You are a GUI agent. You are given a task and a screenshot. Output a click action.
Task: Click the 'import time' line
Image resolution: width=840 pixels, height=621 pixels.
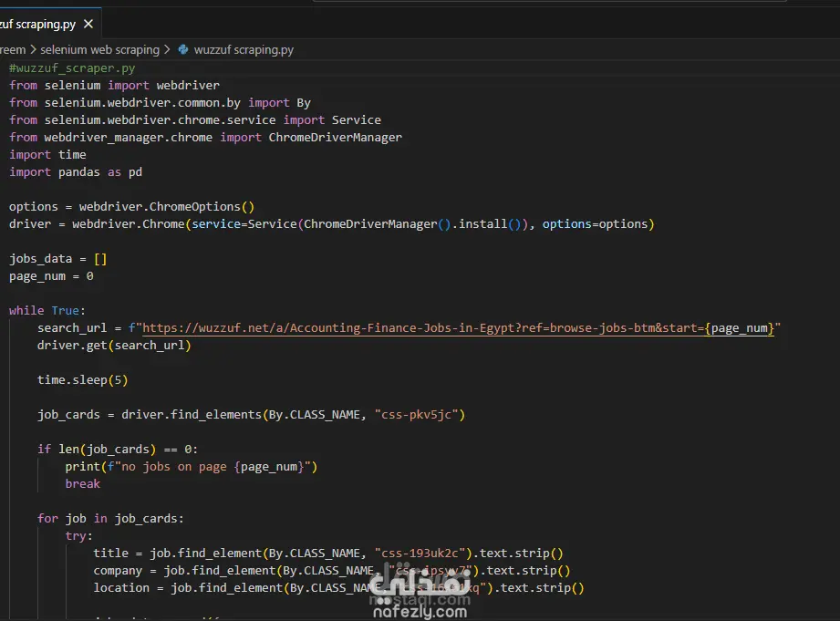(47, 155)
